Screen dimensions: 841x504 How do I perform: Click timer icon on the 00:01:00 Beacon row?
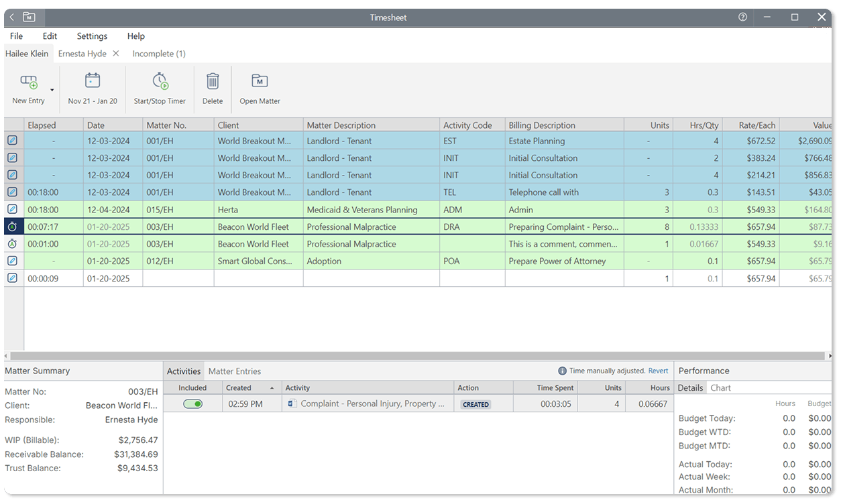click(x=12, y=244)
